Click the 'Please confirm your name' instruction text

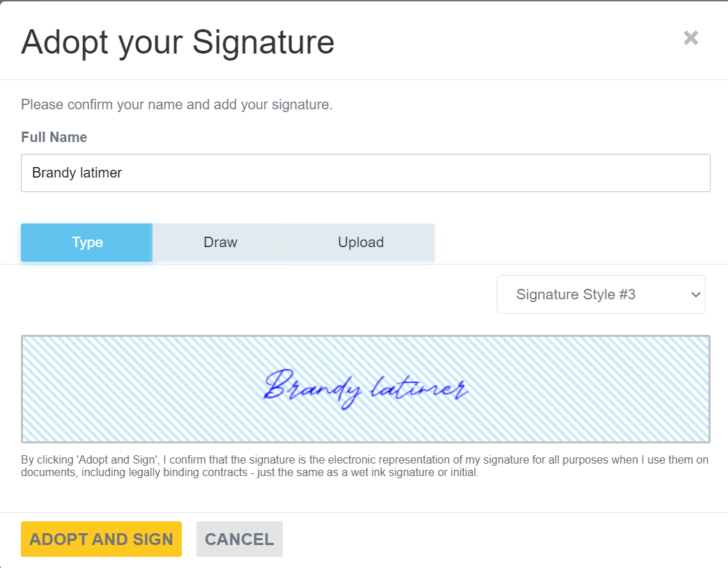pos(177,105)
